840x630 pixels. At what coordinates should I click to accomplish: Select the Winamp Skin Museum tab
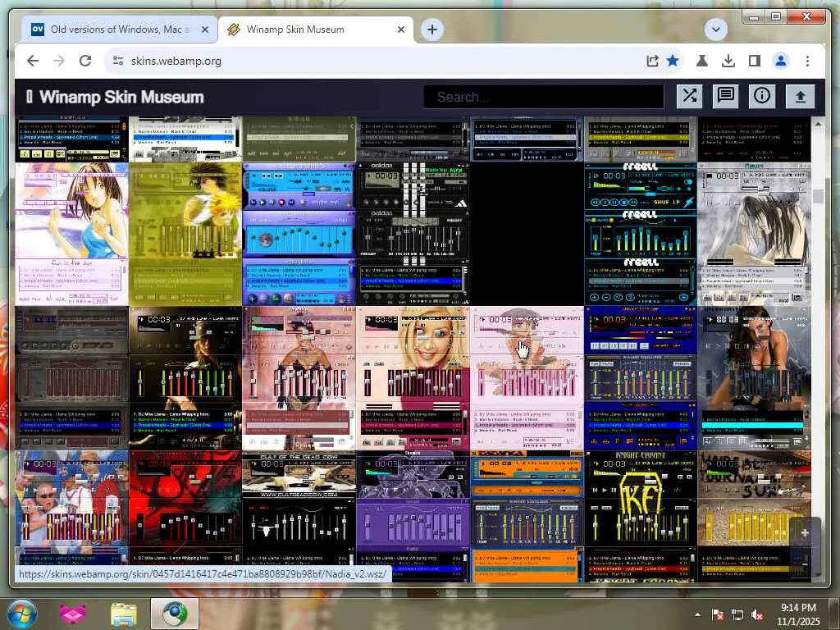point(316,30)
